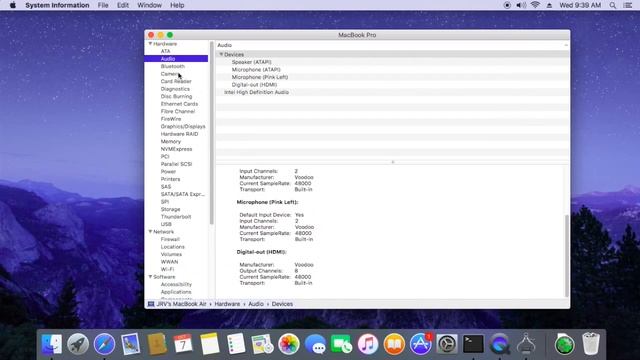
Task: Open Maps icon in dock
Action: click(262, 344)
